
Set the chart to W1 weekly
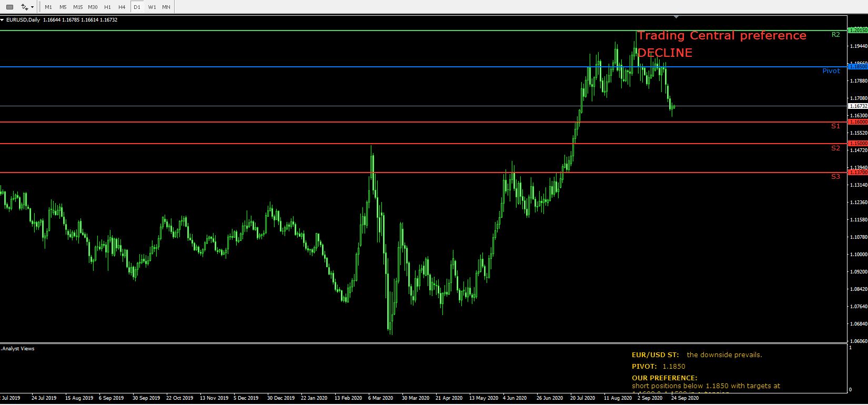click(152, 7)
